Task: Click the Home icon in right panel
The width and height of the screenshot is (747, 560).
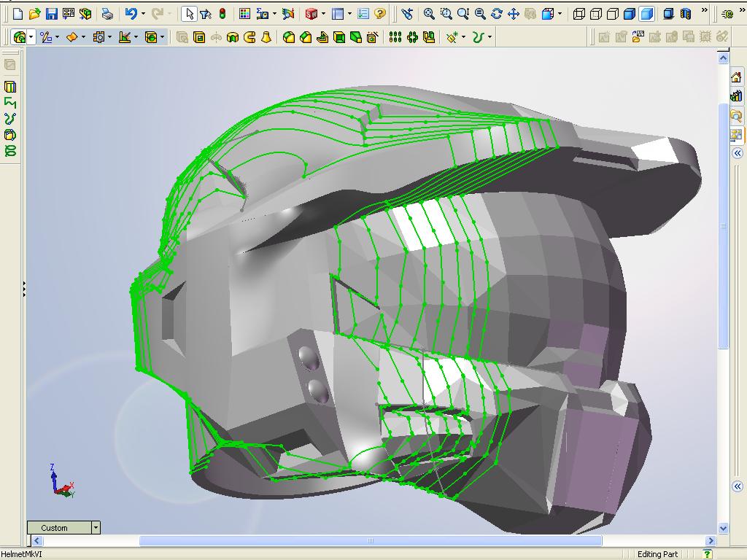Action: coord(737,77)
